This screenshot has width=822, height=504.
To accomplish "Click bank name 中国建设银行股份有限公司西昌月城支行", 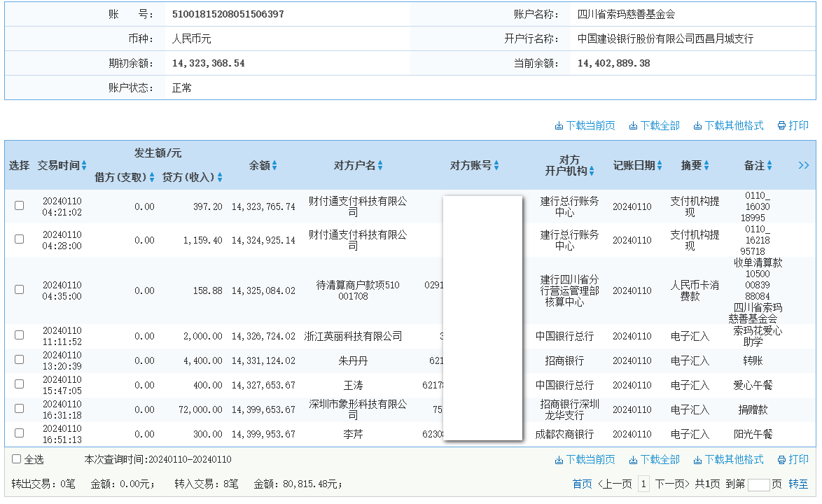I will click(x=665, y=38).
